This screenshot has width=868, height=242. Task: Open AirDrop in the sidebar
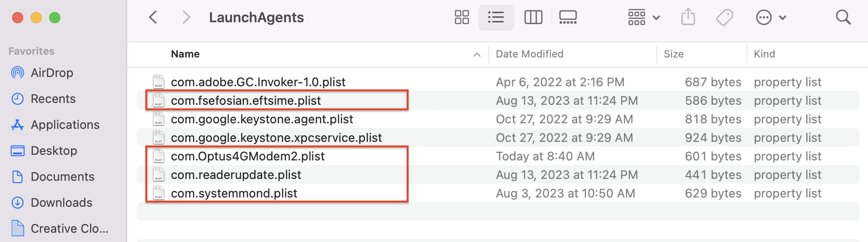[x=52, y=73]
